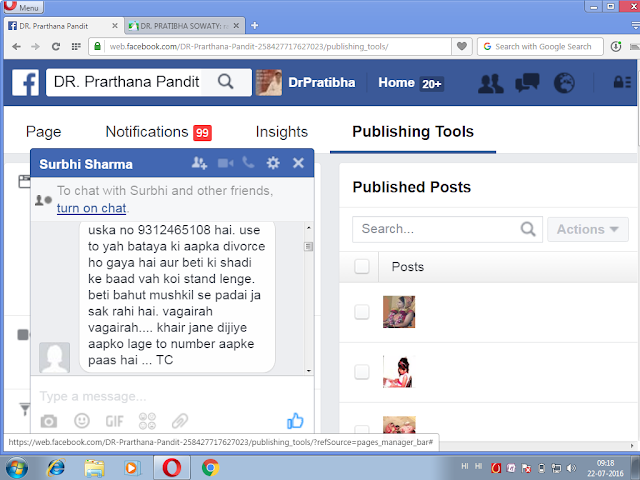Go to Facebook Home

pyautogui.click(x=396, y=82)
